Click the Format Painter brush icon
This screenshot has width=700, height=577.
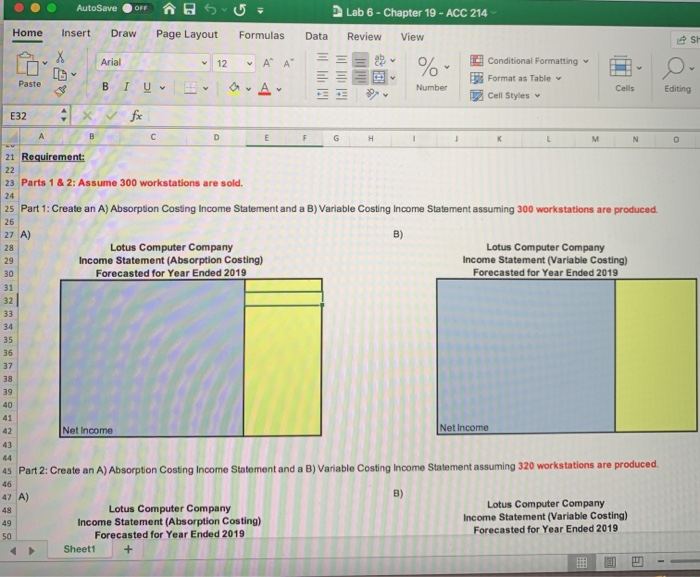[60, 91]
